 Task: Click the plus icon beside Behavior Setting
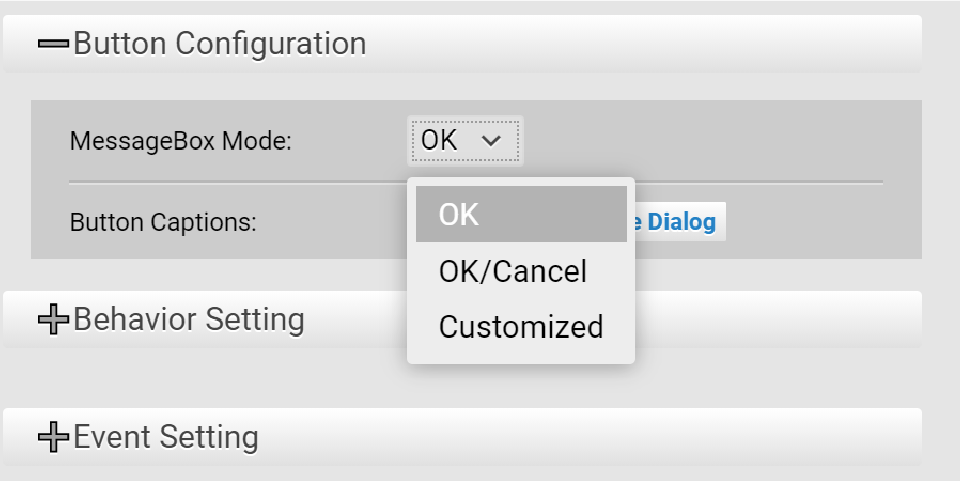(53, 320)
